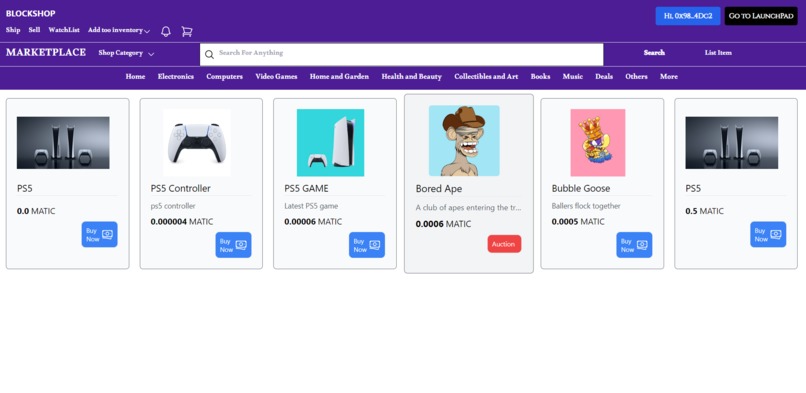The width and height of the screenshot is (806, 393).
Task: Click the MARKETPLACE heading
Action: pyautogui.click(x=46, y=52)
